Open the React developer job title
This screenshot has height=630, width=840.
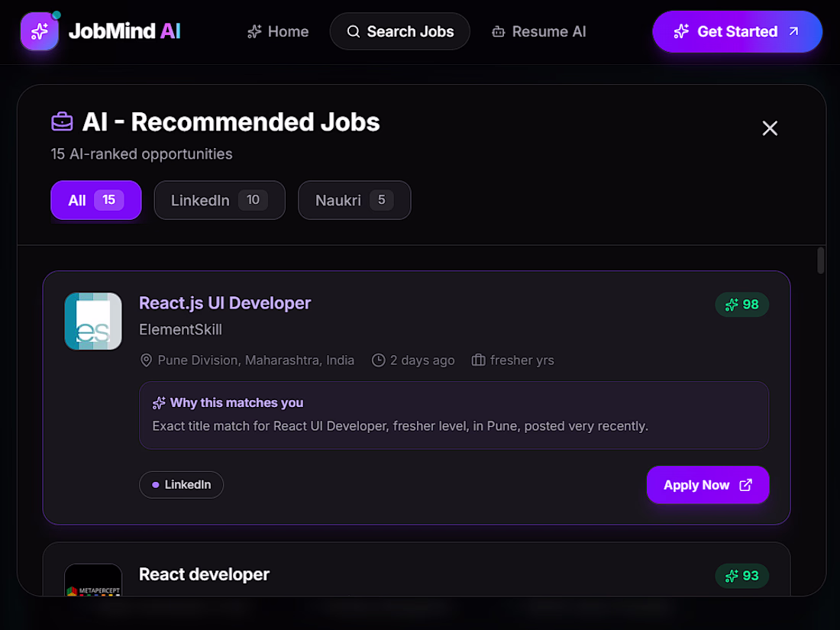point(204,574)
